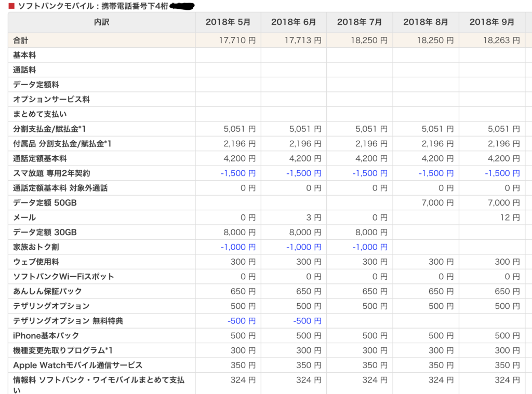
Task: Click the まとめて支払い row label
Action: point(39,114)
